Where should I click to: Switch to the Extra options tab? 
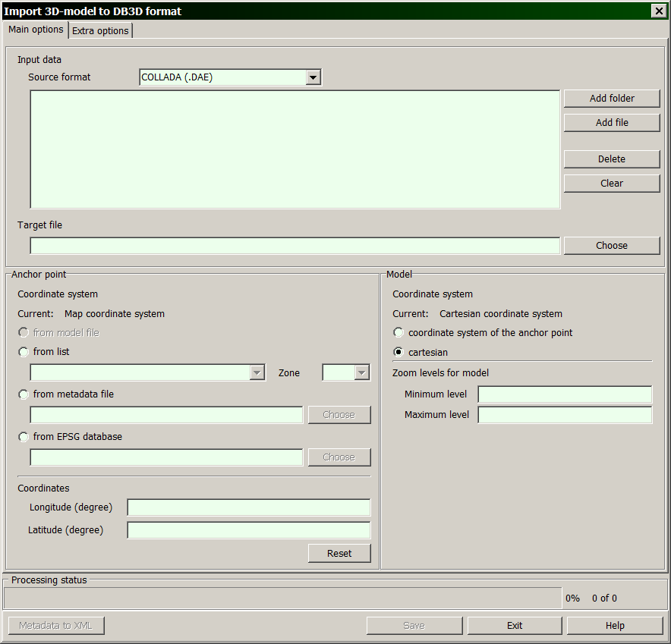coord(100,30)
